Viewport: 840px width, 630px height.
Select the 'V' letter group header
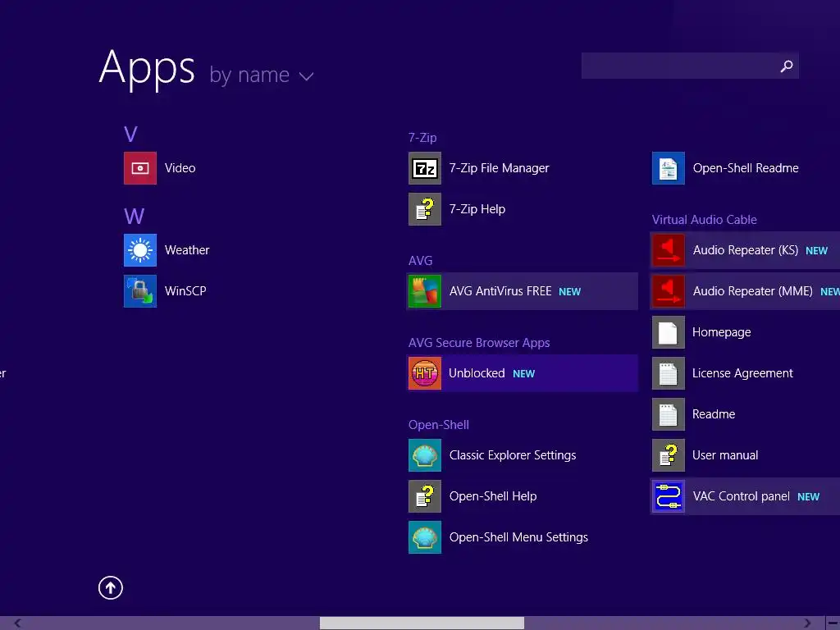(130, 134)
